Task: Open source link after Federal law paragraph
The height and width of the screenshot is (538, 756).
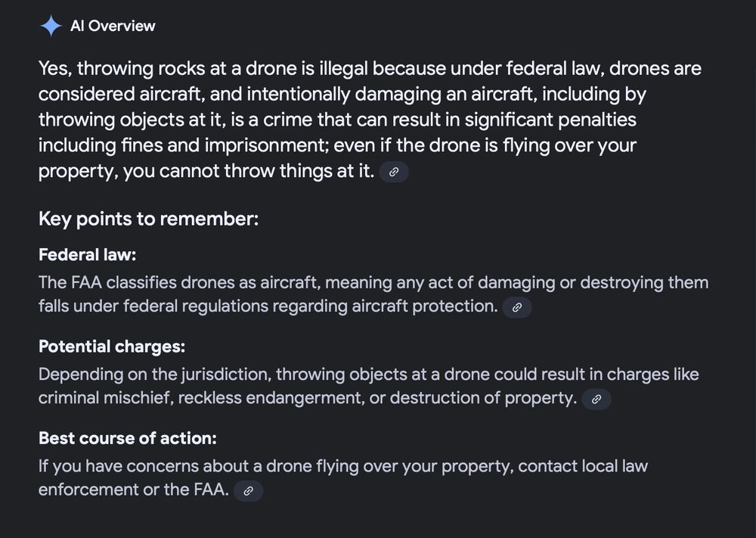Action: 517,307
